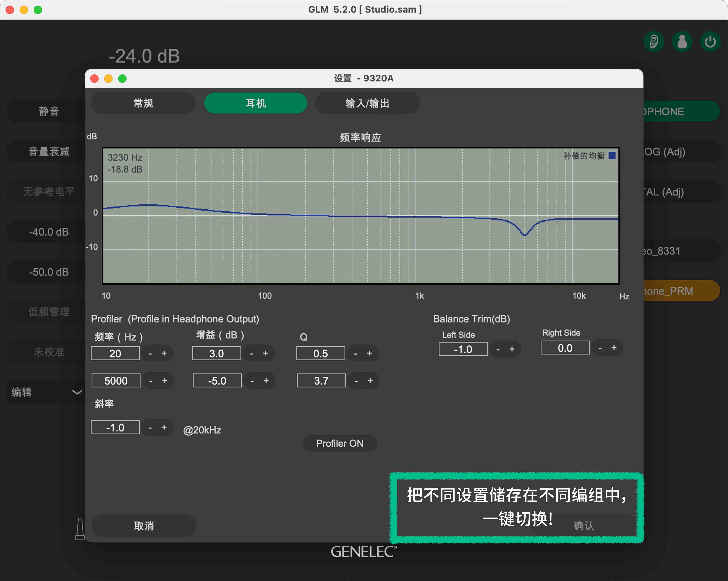Decrease the 3.0 gain value
The height and width of the screenshot is (581, 728).
[x=251, y=353]
